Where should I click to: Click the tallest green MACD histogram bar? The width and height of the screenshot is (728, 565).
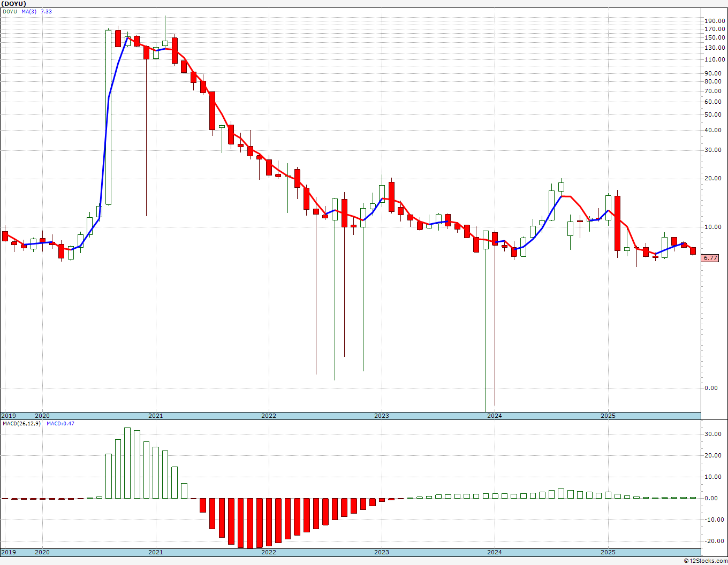click(x=127, y=463)
